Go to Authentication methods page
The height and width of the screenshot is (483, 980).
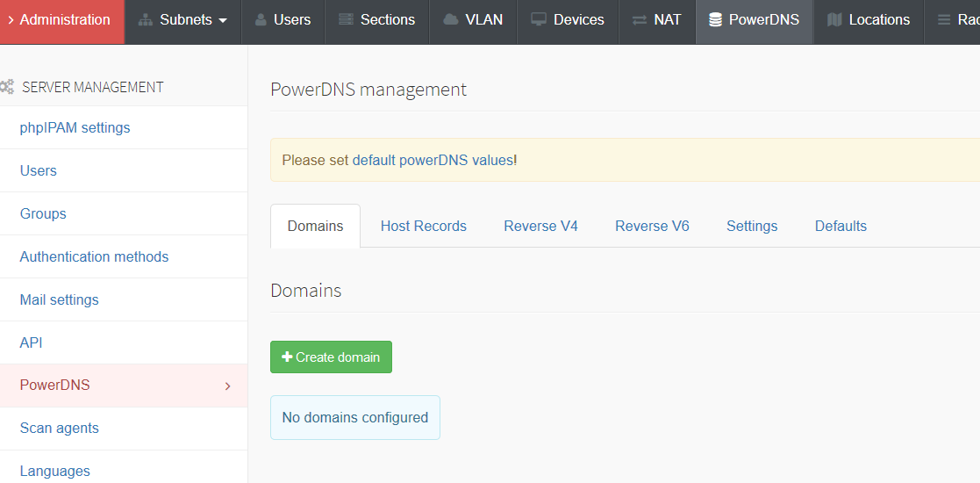tap(94, 256)
